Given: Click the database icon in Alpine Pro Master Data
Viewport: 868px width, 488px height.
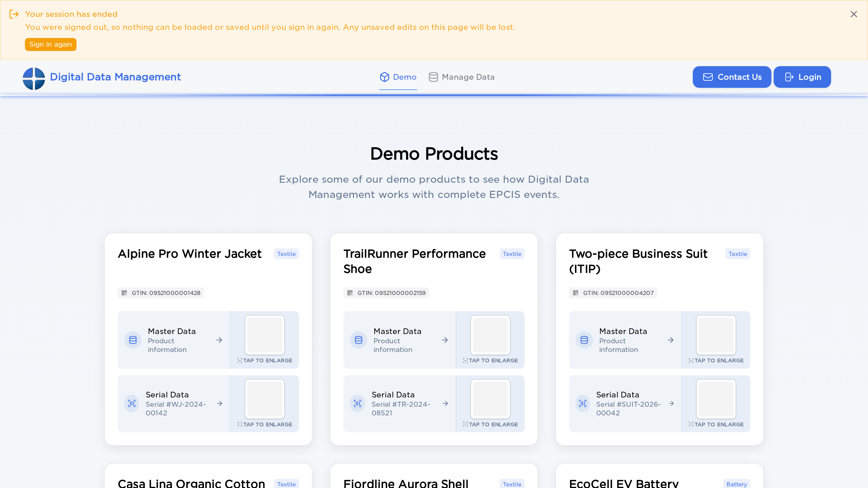Looking at the screenshot, I should pos(133,340).
